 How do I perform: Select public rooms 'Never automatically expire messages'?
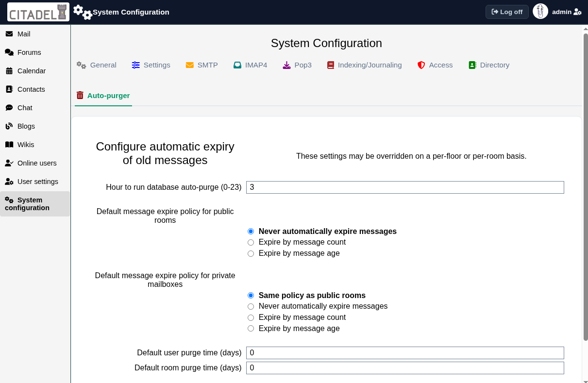tap(251, 232)
